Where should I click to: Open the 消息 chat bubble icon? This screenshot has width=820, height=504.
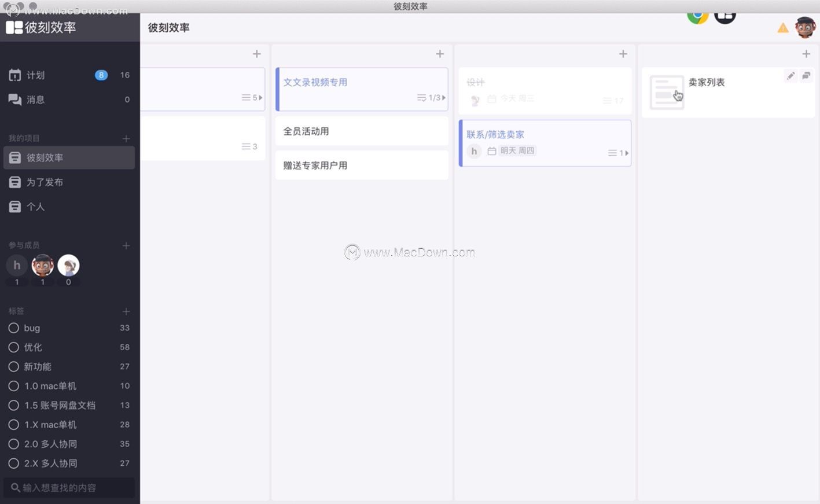point(15,100)
